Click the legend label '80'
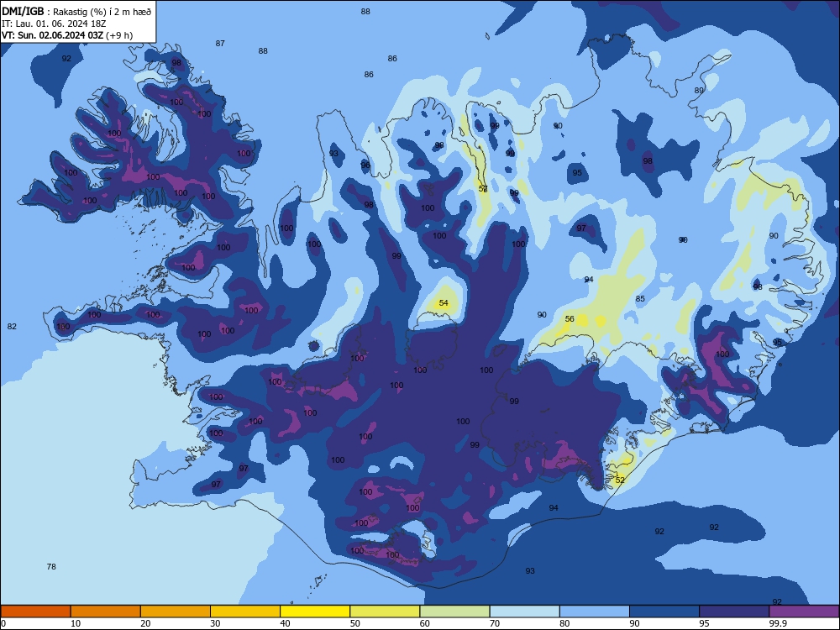 coord(564,623)
